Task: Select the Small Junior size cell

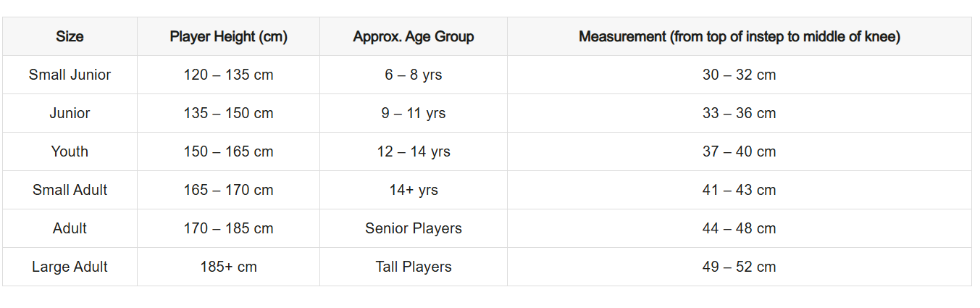Action: (x=70, y=75)
